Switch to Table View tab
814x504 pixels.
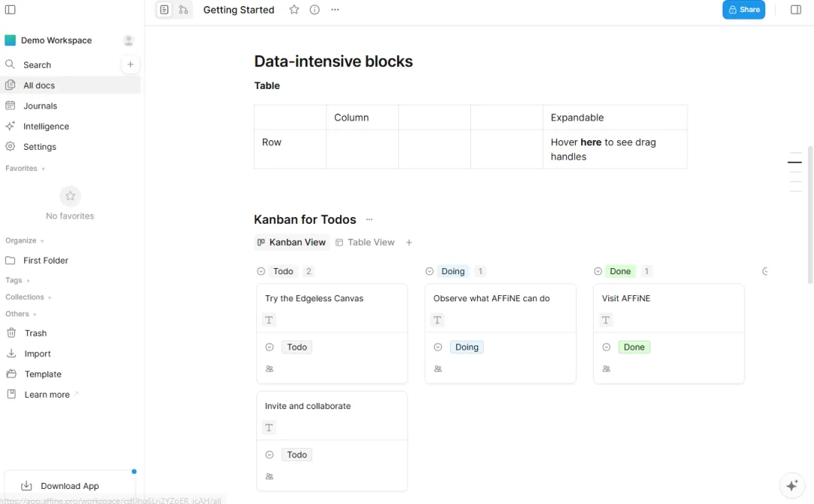tap(365, 243)
